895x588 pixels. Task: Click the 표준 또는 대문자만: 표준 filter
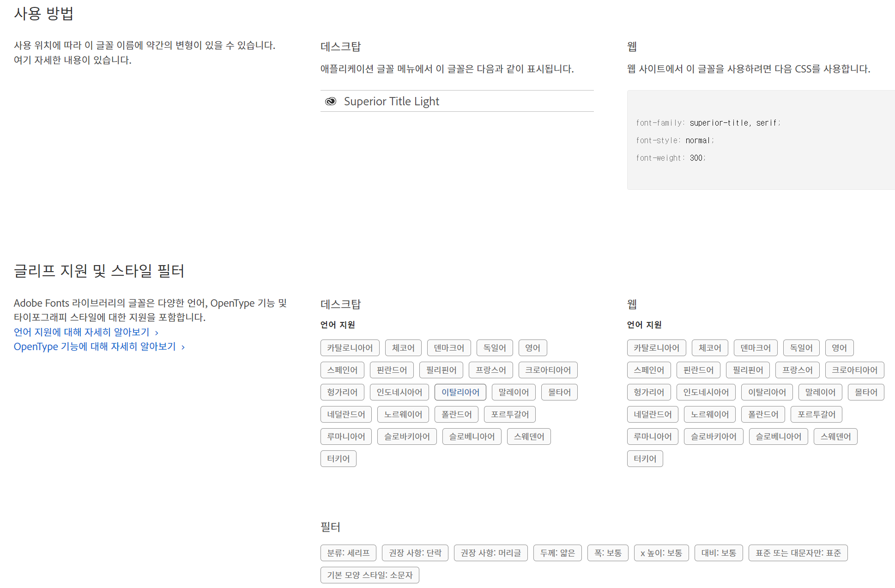tap(798, 553)
